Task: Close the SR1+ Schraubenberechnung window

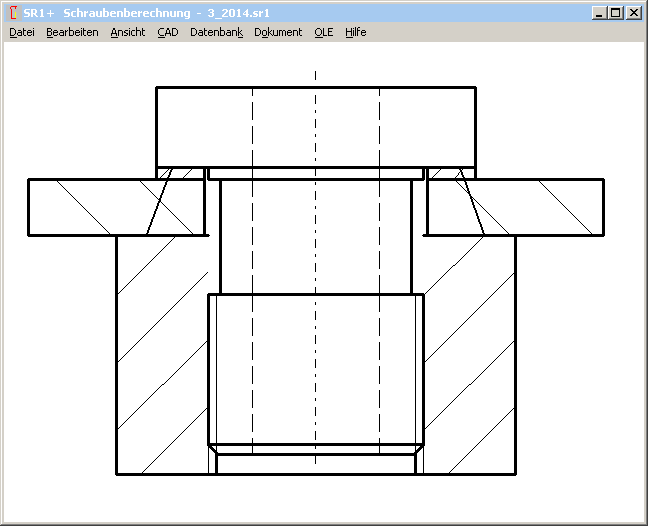Action: click(632, 13)
